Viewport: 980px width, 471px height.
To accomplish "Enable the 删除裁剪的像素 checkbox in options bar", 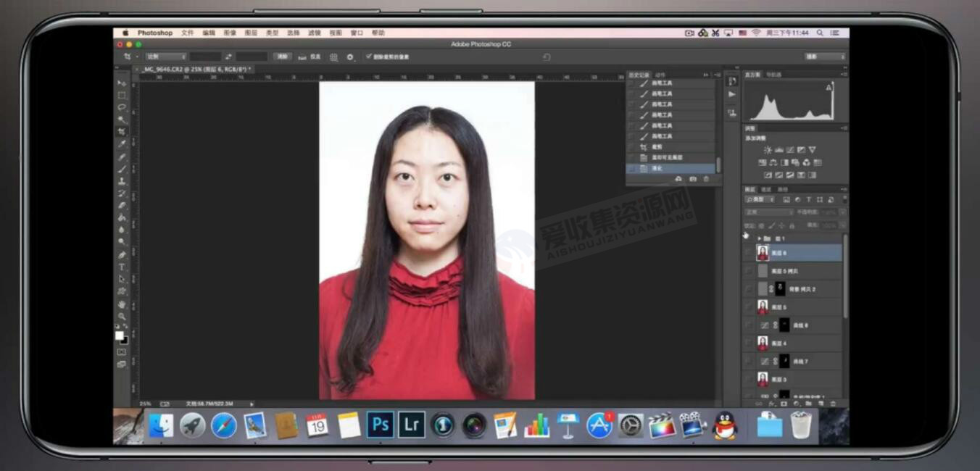I will click(370, 56).
